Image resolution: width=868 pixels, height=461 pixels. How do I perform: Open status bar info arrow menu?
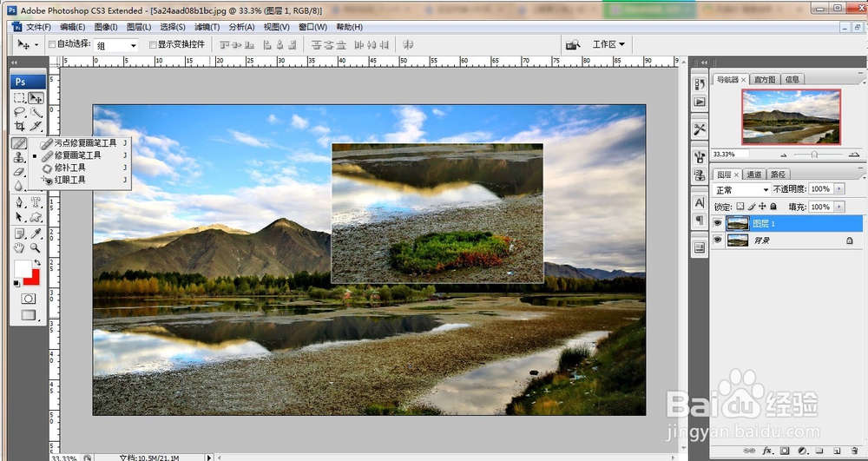pyautogui.click(x=208, y=458)
